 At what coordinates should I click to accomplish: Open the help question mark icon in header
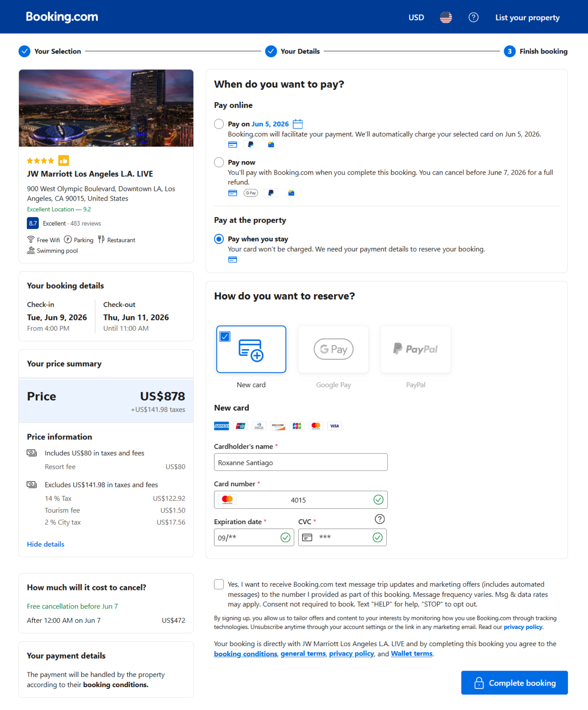473,18
